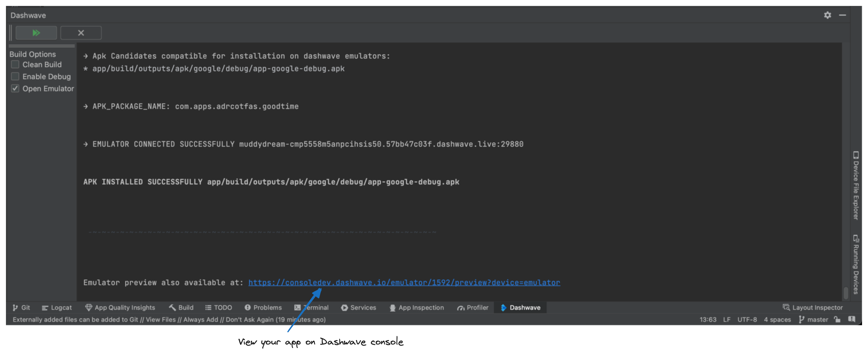Viewport: 868px width, 354px height.
Task: Uncheck the Open Emulator option
Action: [x=15, y=88]
